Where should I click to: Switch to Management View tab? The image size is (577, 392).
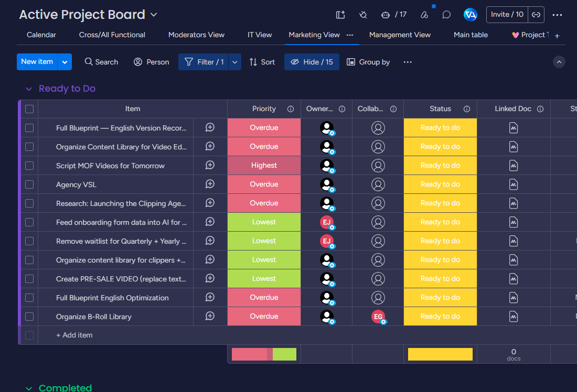pos(400,35)
